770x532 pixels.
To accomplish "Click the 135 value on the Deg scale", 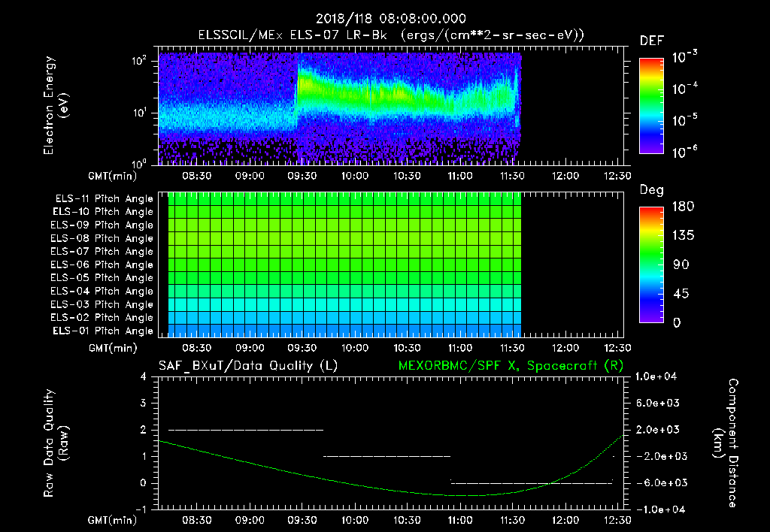I will pyautogui.click(x=683, y=236).
